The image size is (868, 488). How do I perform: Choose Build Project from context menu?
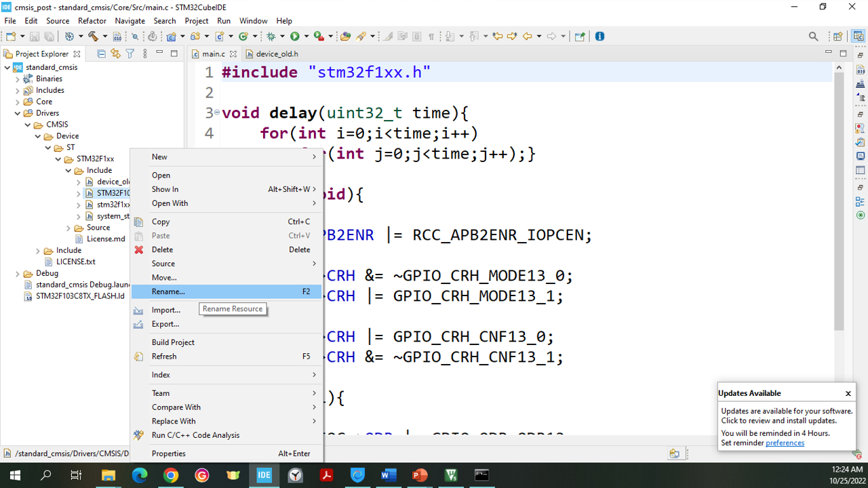coord(226,342)
